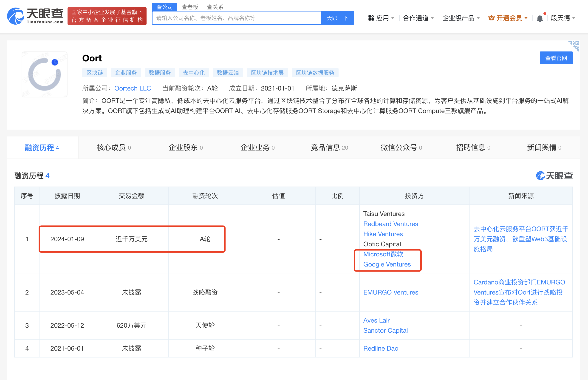This screenshot has height=380, width=588.
Task: Click the 去中心化 tag
Action: 194,73
